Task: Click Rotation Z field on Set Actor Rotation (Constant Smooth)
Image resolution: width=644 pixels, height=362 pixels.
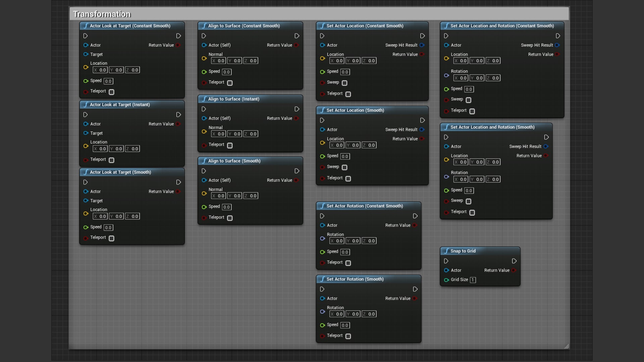Action: (369, 241)
